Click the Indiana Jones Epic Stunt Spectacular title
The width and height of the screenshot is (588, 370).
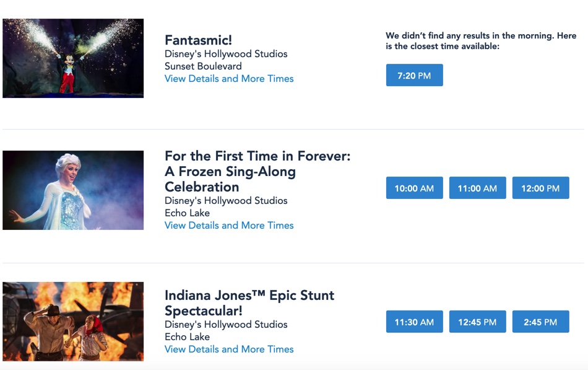(249, 302)
